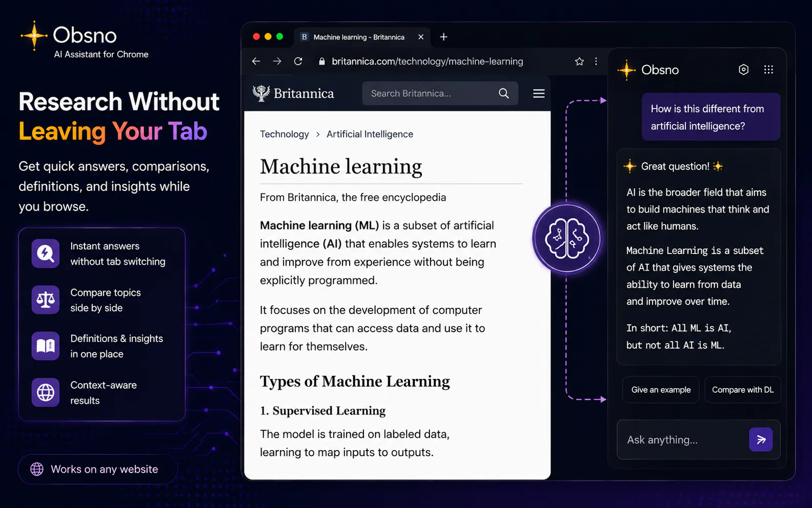Click the Instant answers without tab switching text
This screenshot has height=508, width=812.
pyautogui.click(x=118, y=254)
